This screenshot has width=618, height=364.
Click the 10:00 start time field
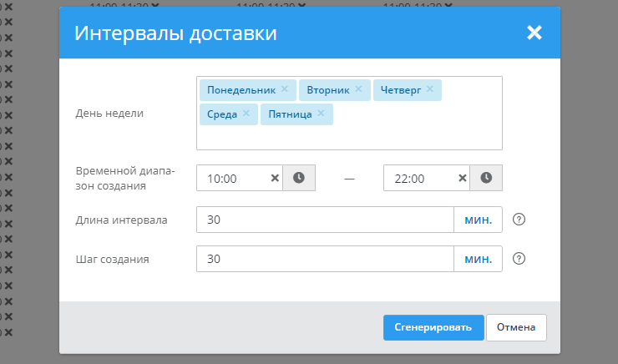(x=232, y=178)
